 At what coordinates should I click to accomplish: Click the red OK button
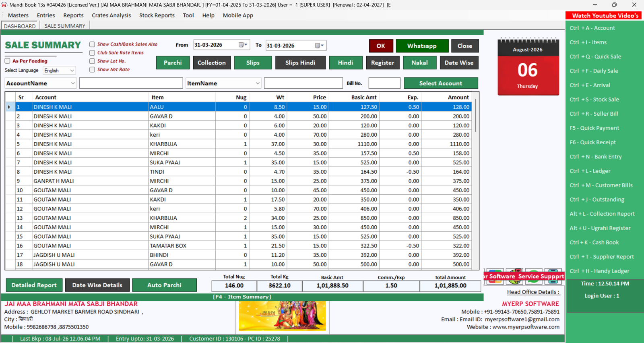tap(381, 46)
